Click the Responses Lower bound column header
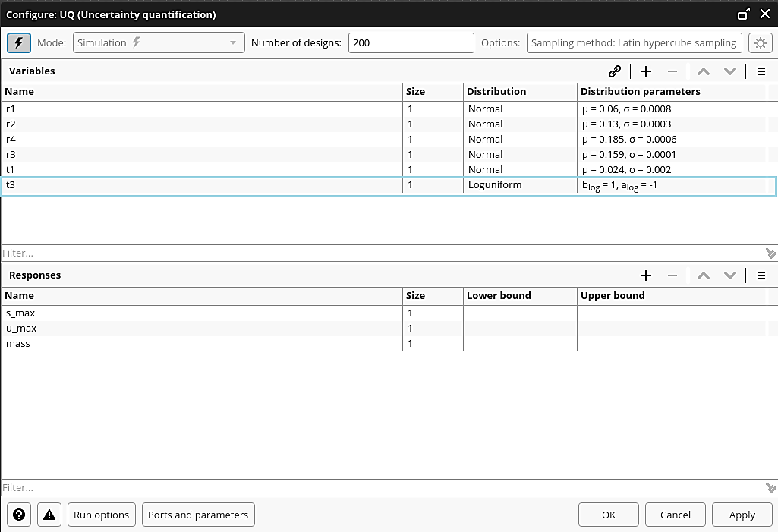 point(520,296)
